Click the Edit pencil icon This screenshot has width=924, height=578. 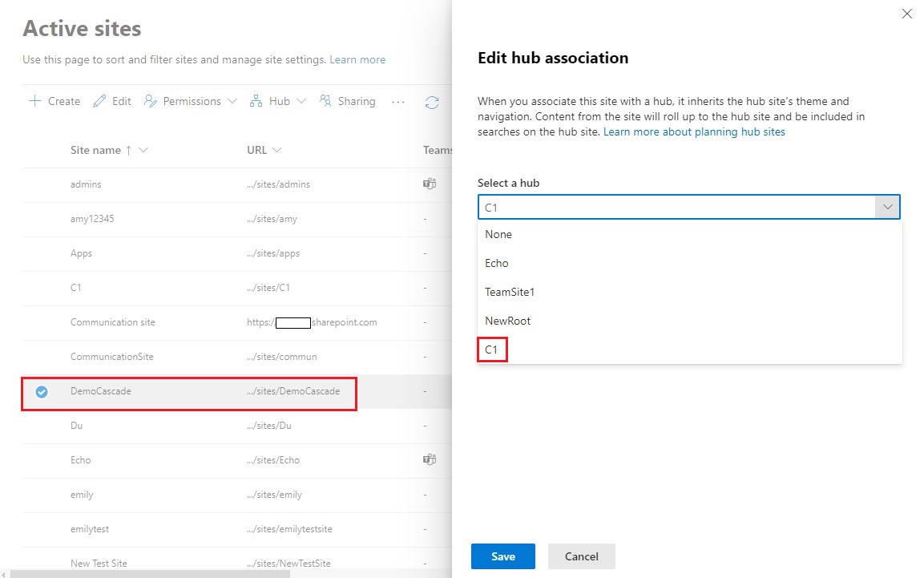click(99, 101)
